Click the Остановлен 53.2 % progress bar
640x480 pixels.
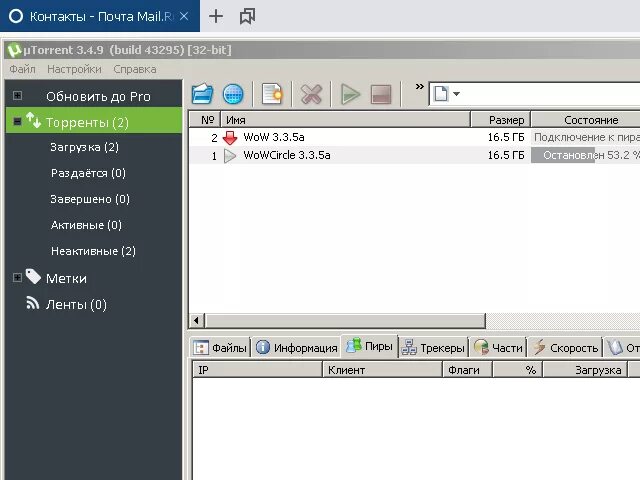pyautogui.click(x=585, y=155)
